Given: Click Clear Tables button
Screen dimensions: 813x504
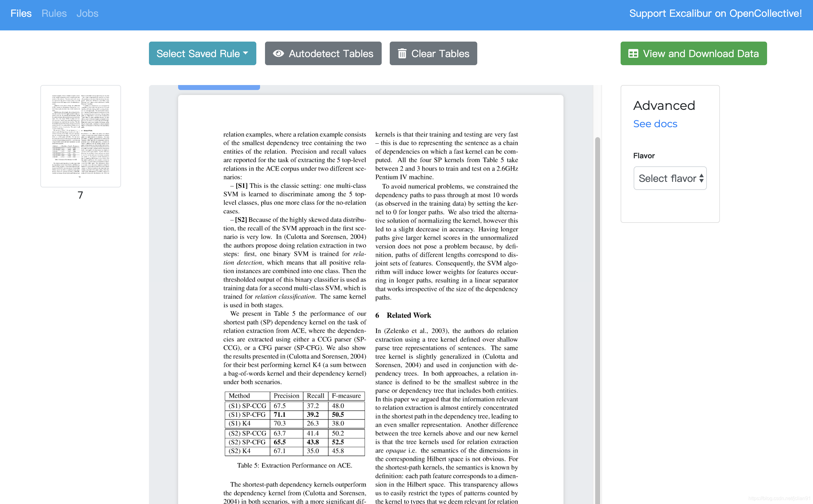Looking at the screenshot, I should (x=433, y=53).
